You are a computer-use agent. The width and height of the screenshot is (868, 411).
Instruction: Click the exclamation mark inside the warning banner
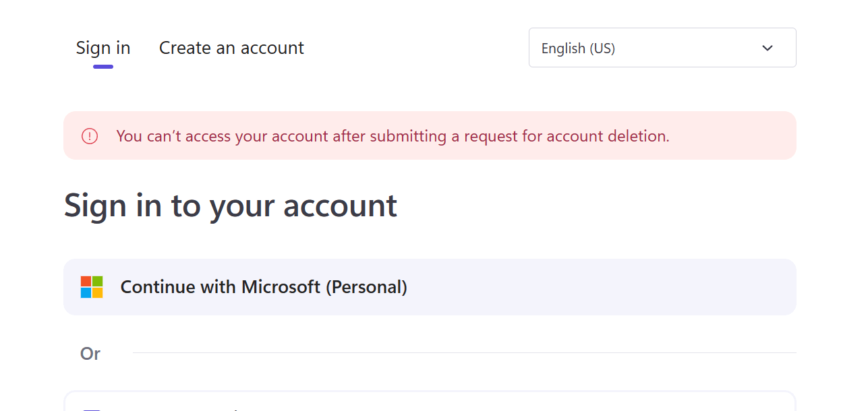coord(89,135)
